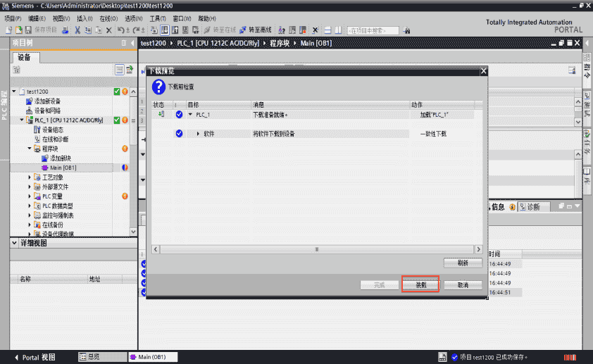This screenshot has width=593, height=364.
Task: Click the 转至离线 go offline icon
Action: (243, 30)
